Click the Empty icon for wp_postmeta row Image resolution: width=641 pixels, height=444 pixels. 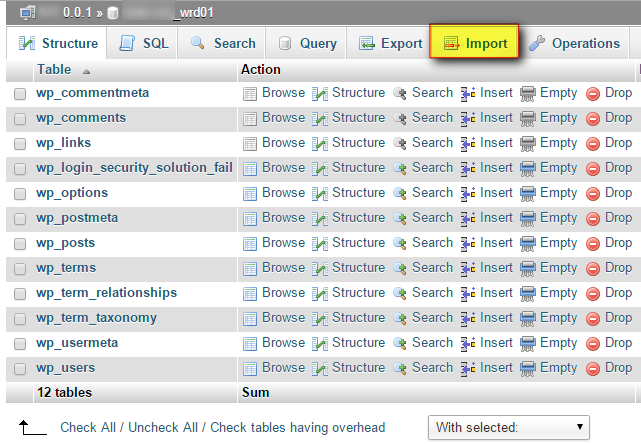(528, 218)
